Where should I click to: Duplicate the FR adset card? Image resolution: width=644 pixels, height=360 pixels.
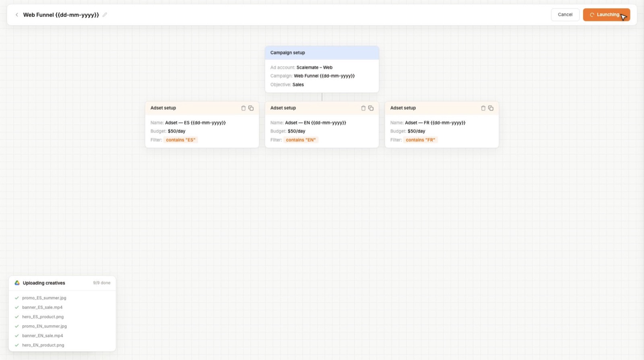(491, 108)
